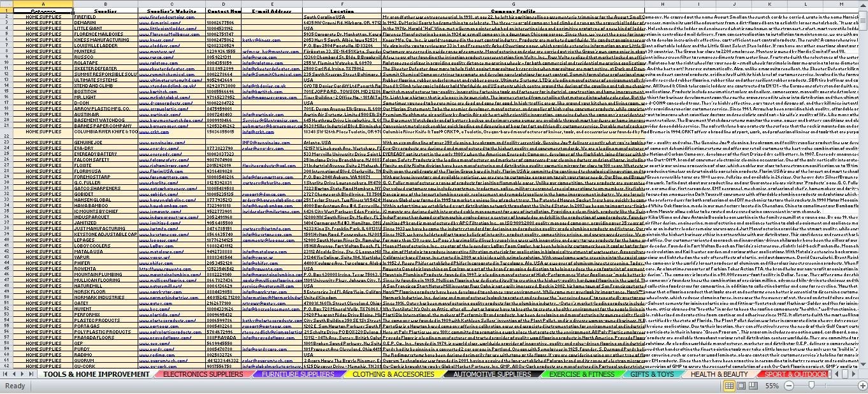
Task: Switch to GIFTS & TOYS sheet
Action: (651, 374)
